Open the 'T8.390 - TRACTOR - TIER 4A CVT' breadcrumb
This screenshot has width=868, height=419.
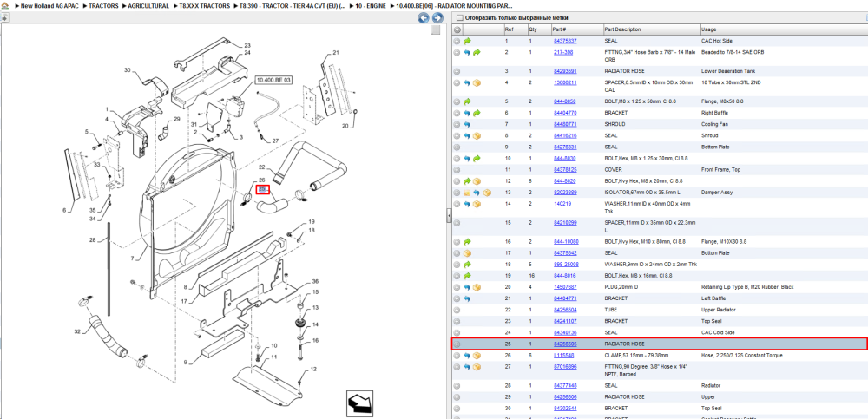(293, 5)
